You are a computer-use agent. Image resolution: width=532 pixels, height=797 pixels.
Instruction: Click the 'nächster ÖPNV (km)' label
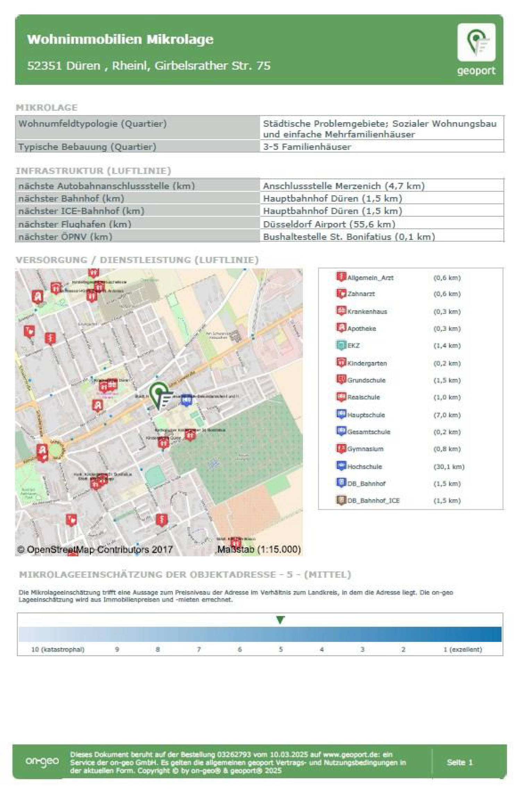click(65, 237)
